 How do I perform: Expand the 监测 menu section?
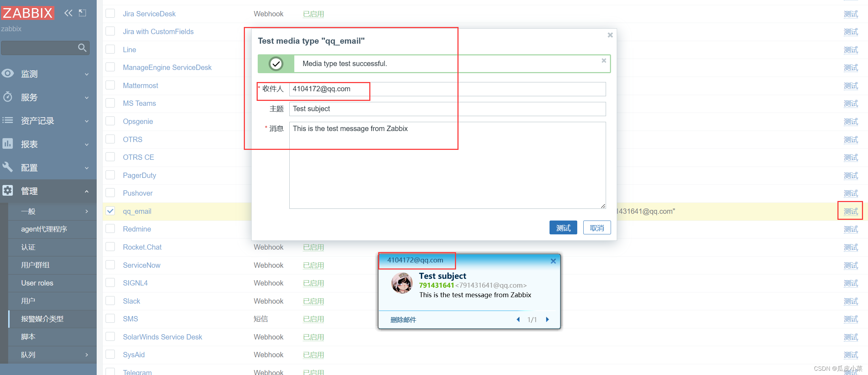click(x=87, y=74)
